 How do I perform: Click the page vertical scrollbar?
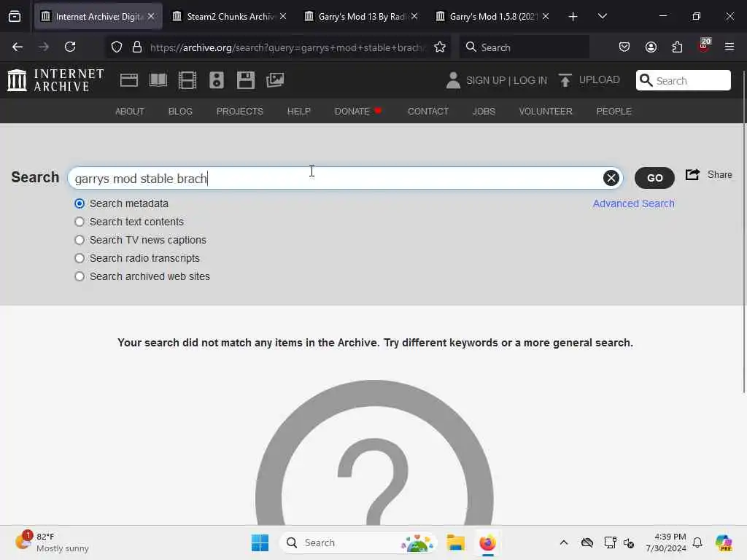coord(743,231)
